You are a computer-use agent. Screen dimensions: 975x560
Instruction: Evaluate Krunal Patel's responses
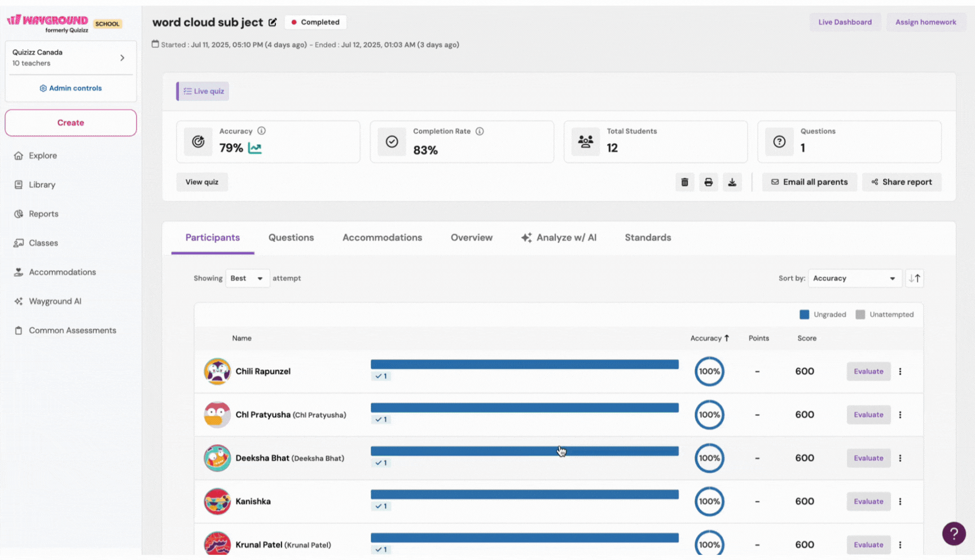pyautogui.click(x=868, y=545)
